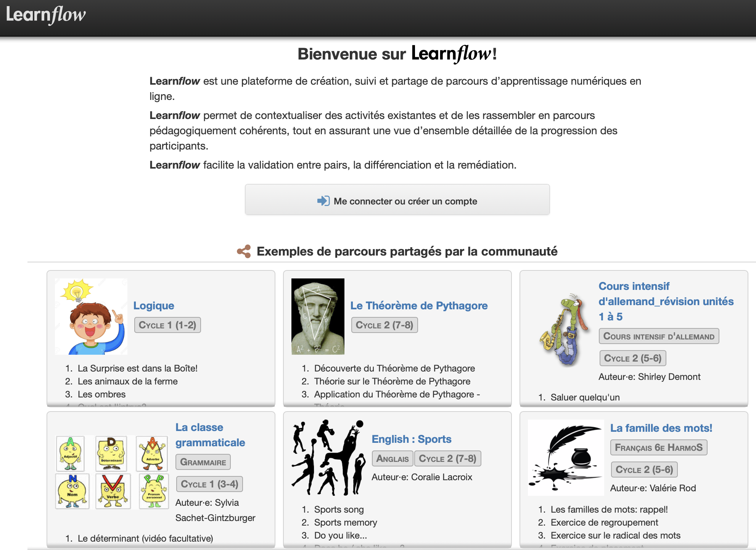The width and height of the screenshot is (756, 550).
Task: Click the Pythagoras bust thumbnail
Action: pos(318,317)
